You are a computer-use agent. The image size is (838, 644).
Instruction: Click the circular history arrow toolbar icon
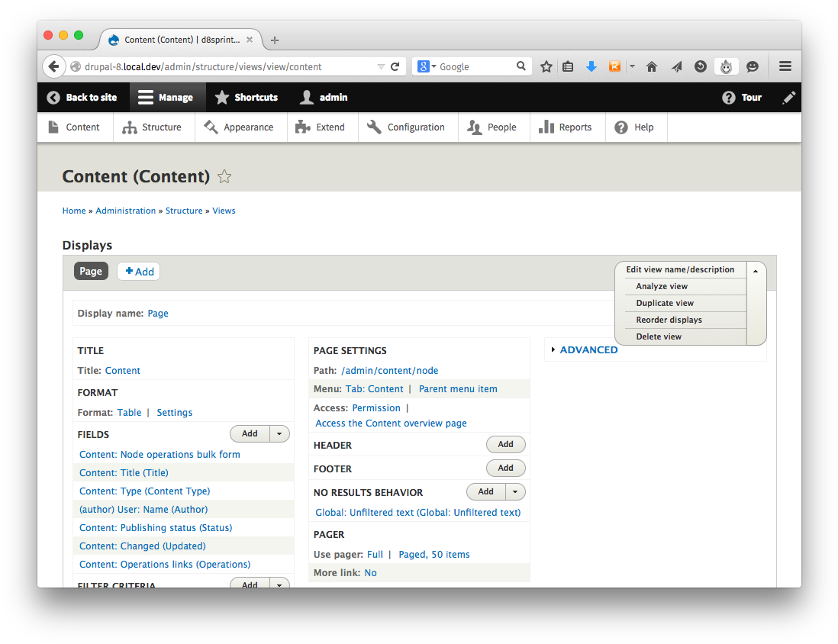click(700, 66)
